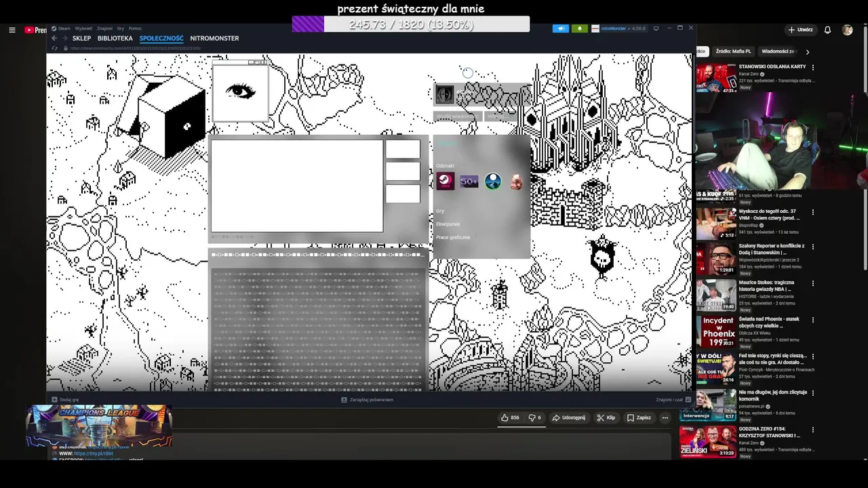Open the Odznaki link on profile
Viewport: 868px width, 488px height.
tap(445, 165)
